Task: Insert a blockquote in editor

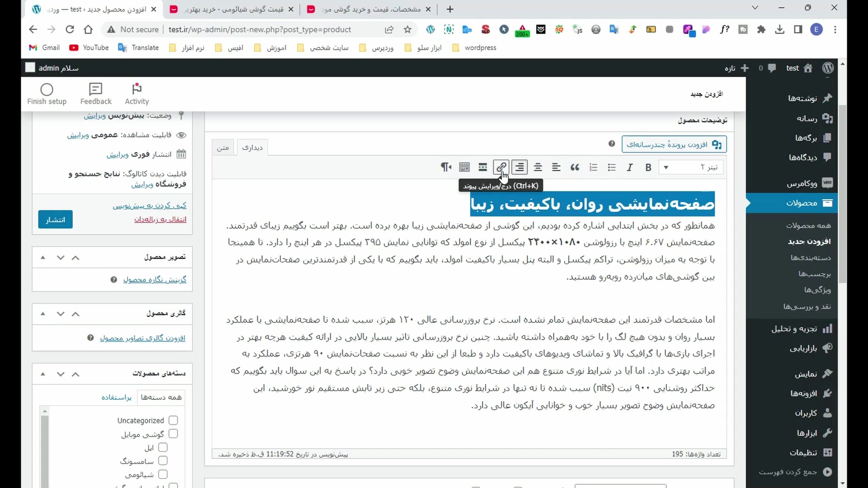Action: click(x=575, y=168)
